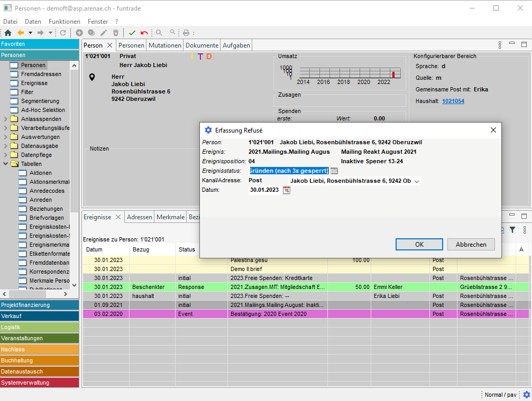
Task: Open the Funktionen menu
Action: pyautogui.click(x=64, y=22)
